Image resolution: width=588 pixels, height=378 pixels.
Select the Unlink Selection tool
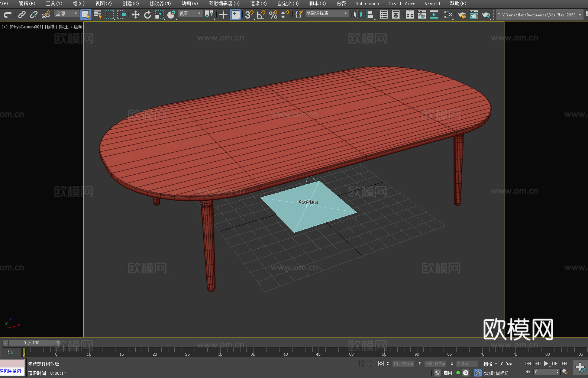[x=34, y=14]
